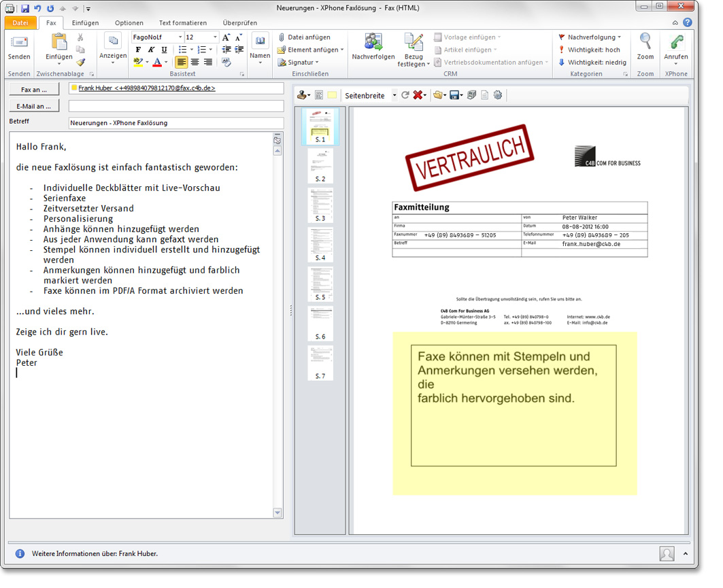Viewport: 723px width, 588px height.
Task: Click the Nachverfolgen CRM icon
Action: (x=373, y=43)
